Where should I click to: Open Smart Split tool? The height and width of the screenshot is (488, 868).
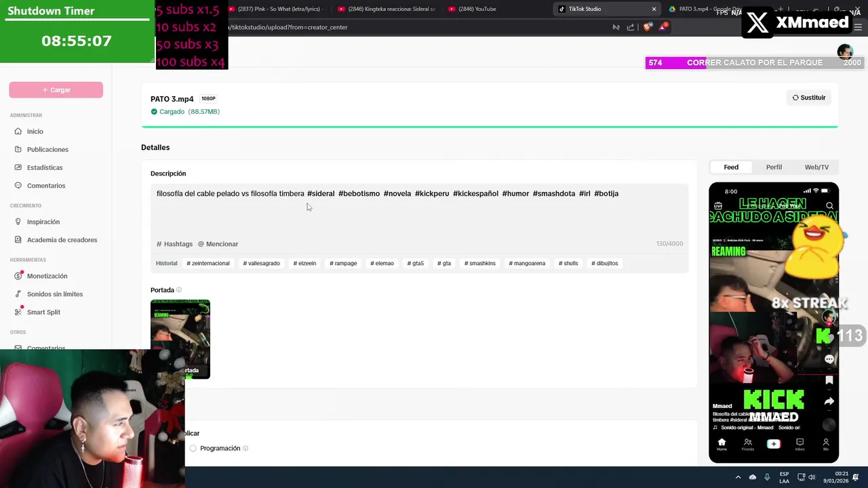(43, 312)
